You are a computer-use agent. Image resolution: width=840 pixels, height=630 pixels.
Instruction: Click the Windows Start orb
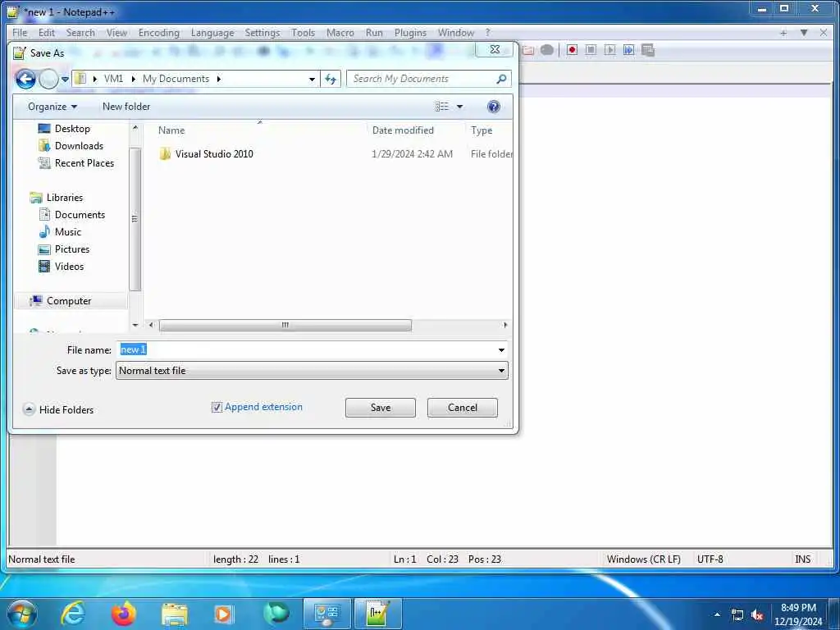point(22,614)
